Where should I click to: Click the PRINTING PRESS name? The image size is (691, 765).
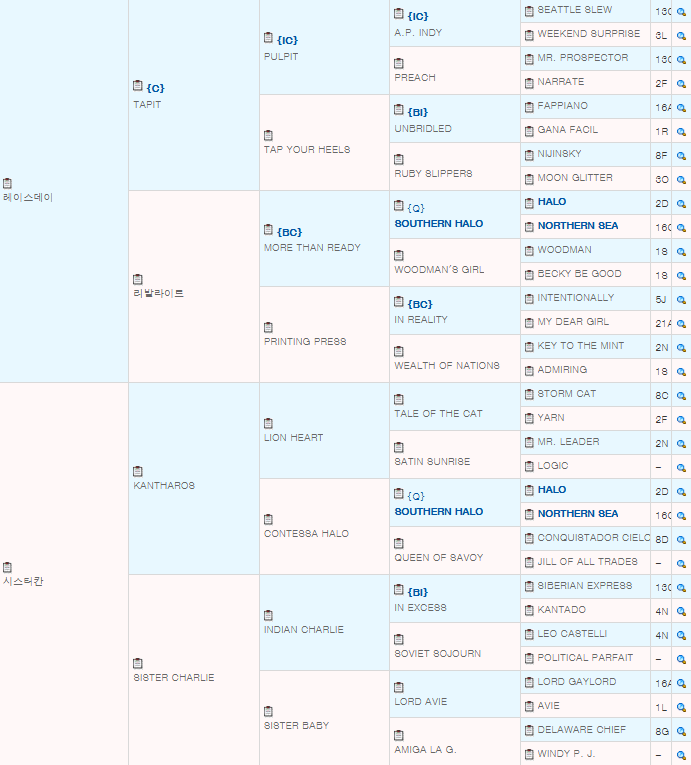tap(305, 342)
